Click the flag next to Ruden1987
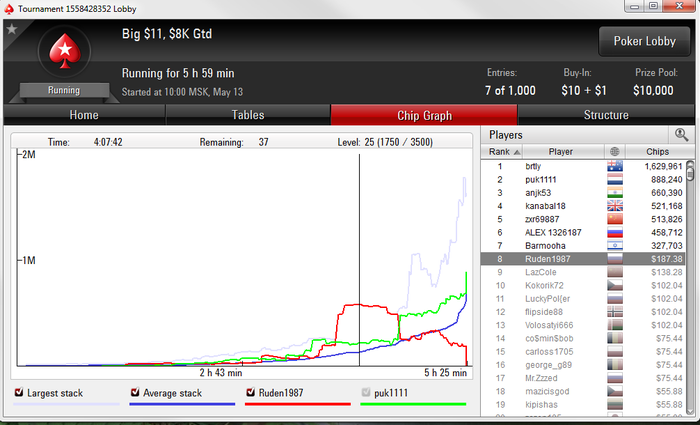700x425 pixels. 615,259
